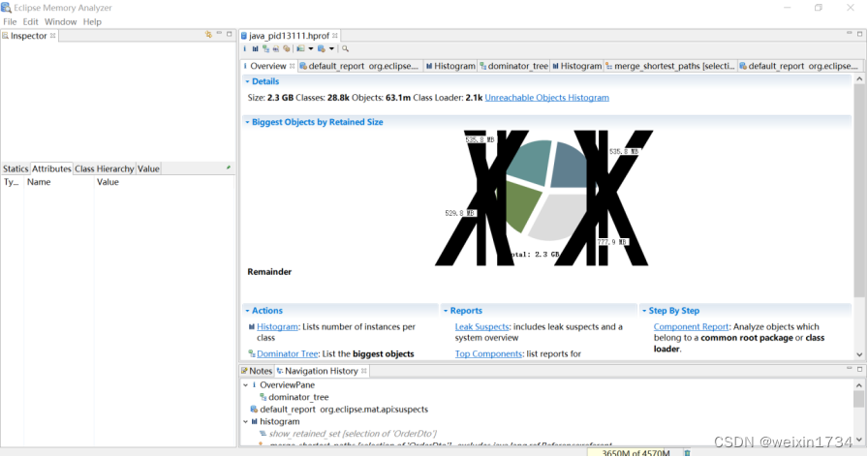Open the Edit menu
868x457 pixels.
point(30,21)
